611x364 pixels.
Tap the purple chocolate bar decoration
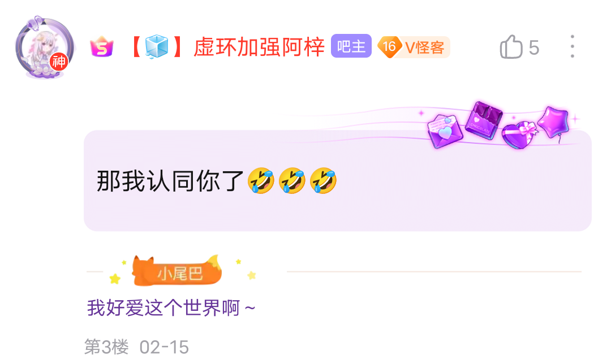pos(483,120)
